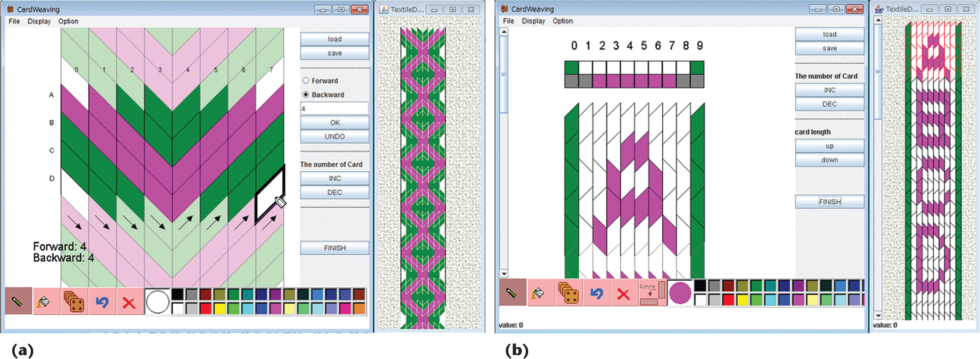The width and height of the screenshot is (980, 359).
Task: Click the blue undo arrow in window (b)
Action: pos(596,293)
